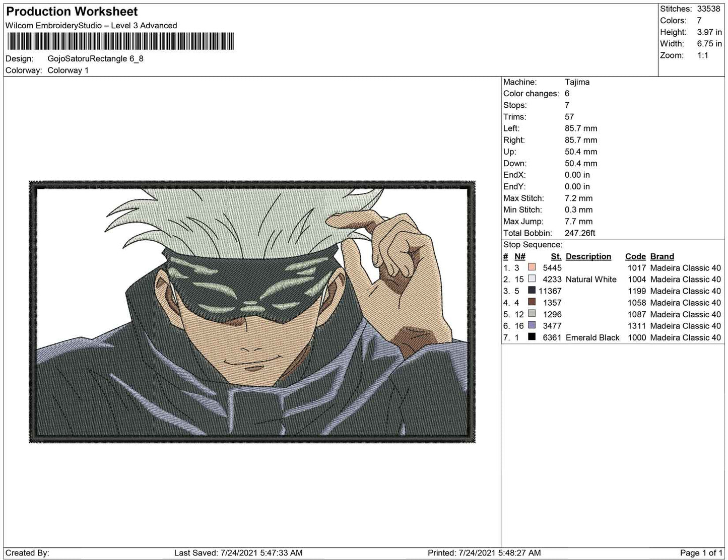Click the Emerald Black color swatch
This screenshot has width=728, height=560.
[x=532, y=337]
